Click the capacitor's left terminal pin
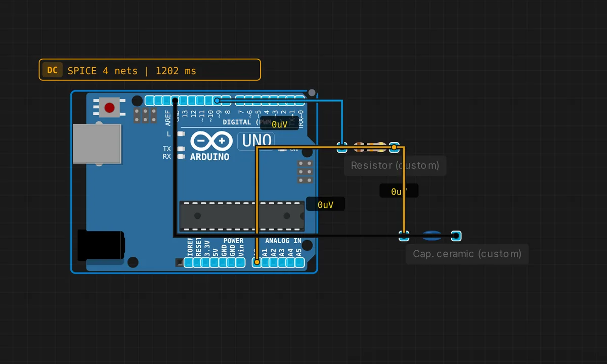The image size is (607, 364). point(404,236)
